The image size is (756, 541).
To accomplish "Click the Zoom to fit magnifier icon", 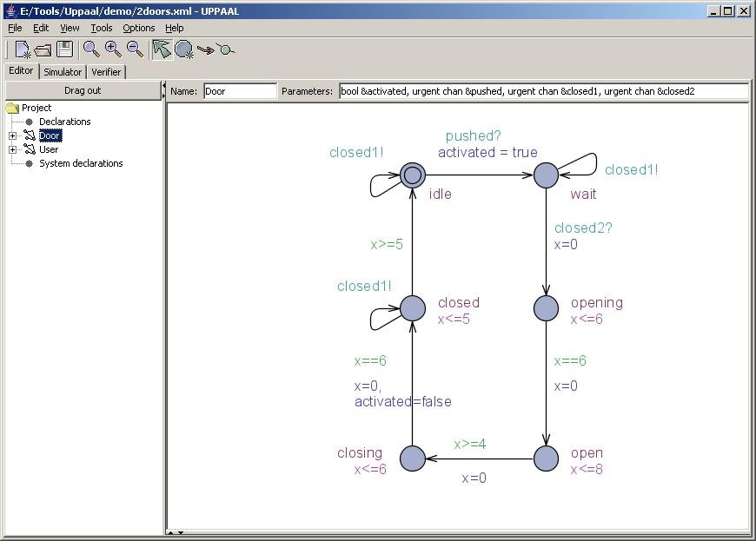I will pyautogui.click(x=91, y=49).
